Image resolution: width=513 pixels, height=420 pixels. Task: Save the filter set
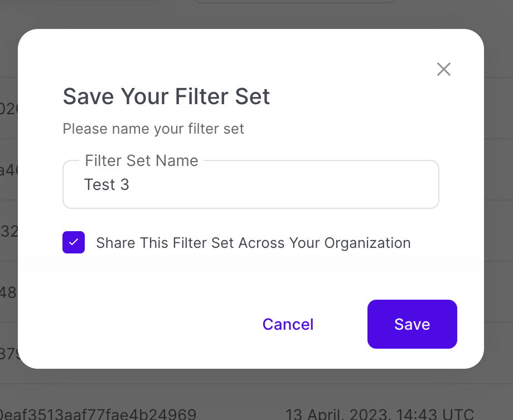pos(412,324)
